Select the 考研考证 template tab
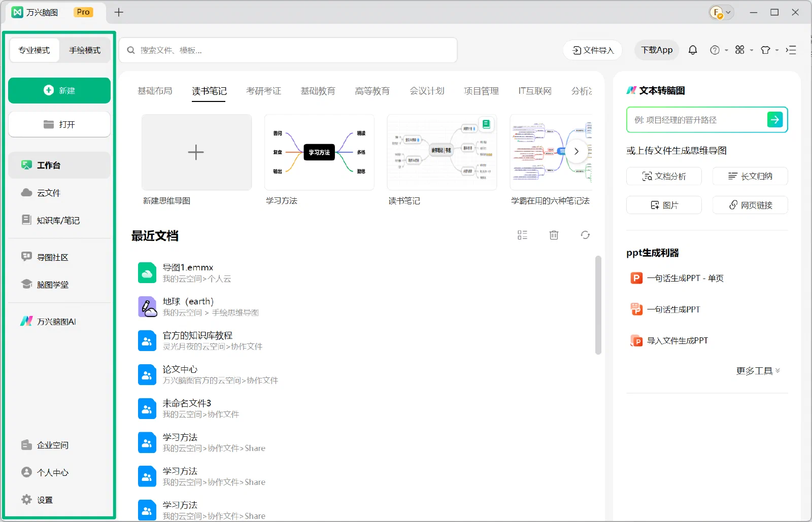 263,91
